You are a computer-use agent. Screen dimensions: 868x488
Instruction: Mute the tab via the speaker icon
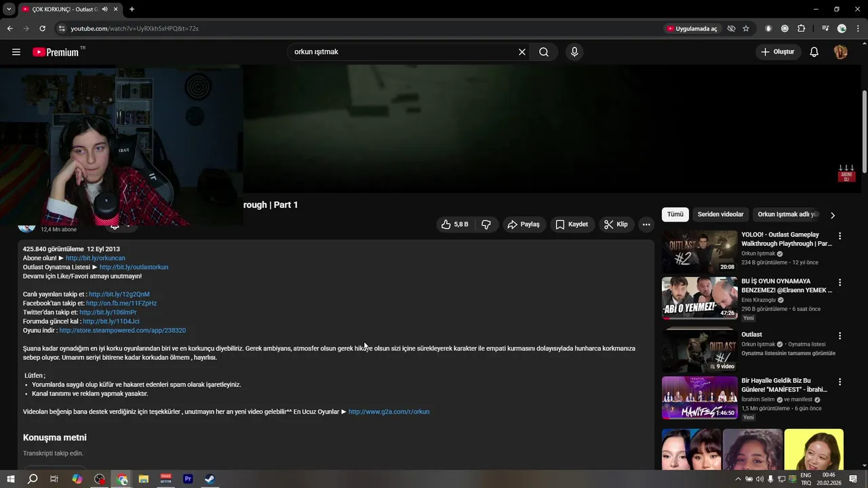(104, 9)
